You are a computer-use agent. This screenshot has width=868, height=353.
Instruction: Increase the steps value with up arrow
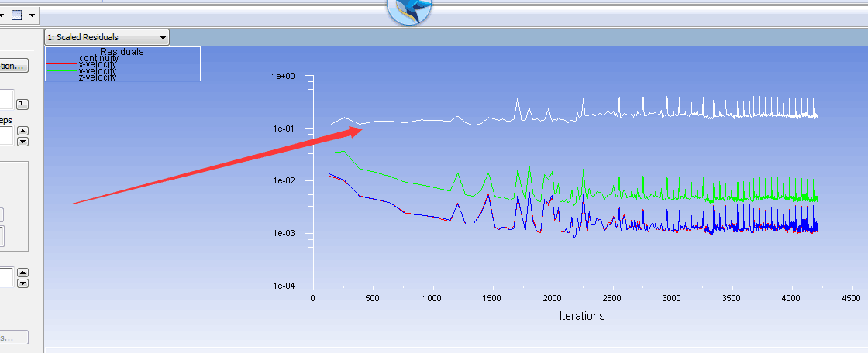(22, 132)
